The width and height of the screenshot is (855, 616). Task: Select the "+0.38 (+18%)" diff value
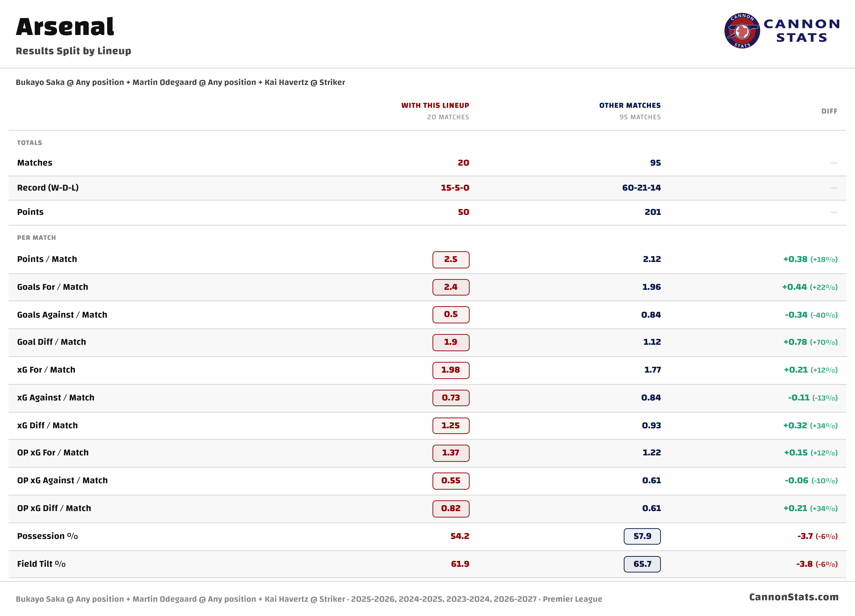click(811, 259)
